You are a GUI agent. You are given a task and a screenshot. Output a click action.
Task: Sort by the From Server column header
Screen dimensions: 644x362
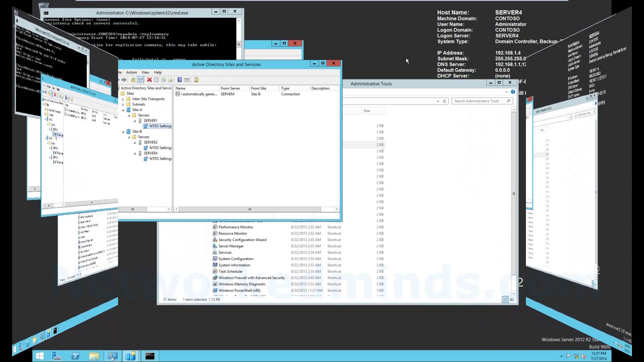(x=234, y=88)
